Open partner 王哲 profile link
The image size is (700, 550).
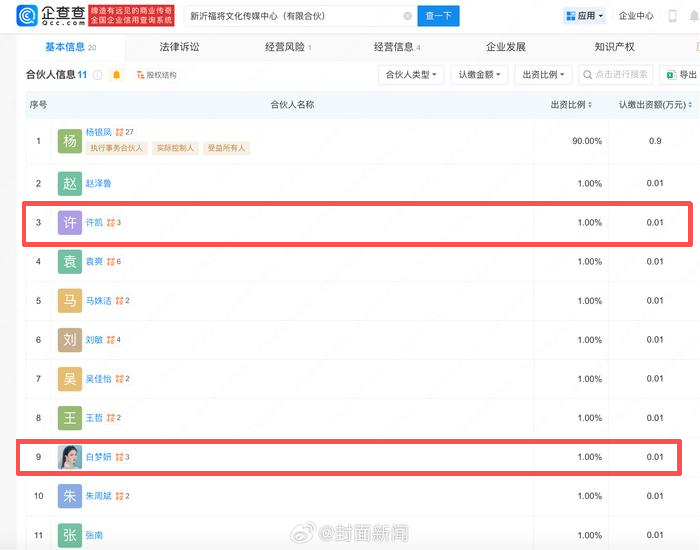[94, 418]
